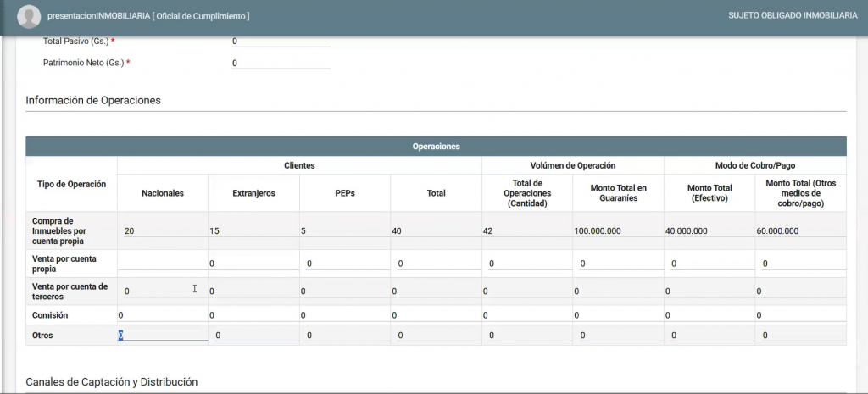The height and width of the screenshot is (394, 868).
Task: Select Extranjeros field for Compra de Inmuebles
Action: (253, 231)
